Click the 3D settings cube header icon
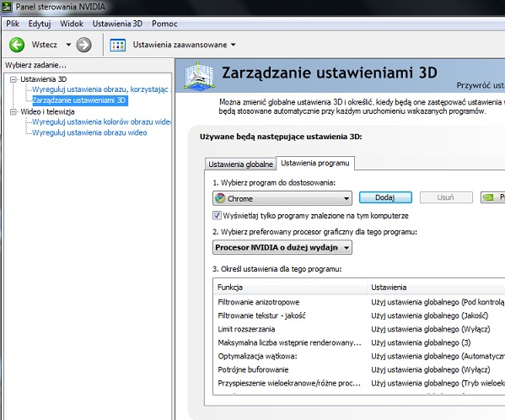 coord(199,76)
